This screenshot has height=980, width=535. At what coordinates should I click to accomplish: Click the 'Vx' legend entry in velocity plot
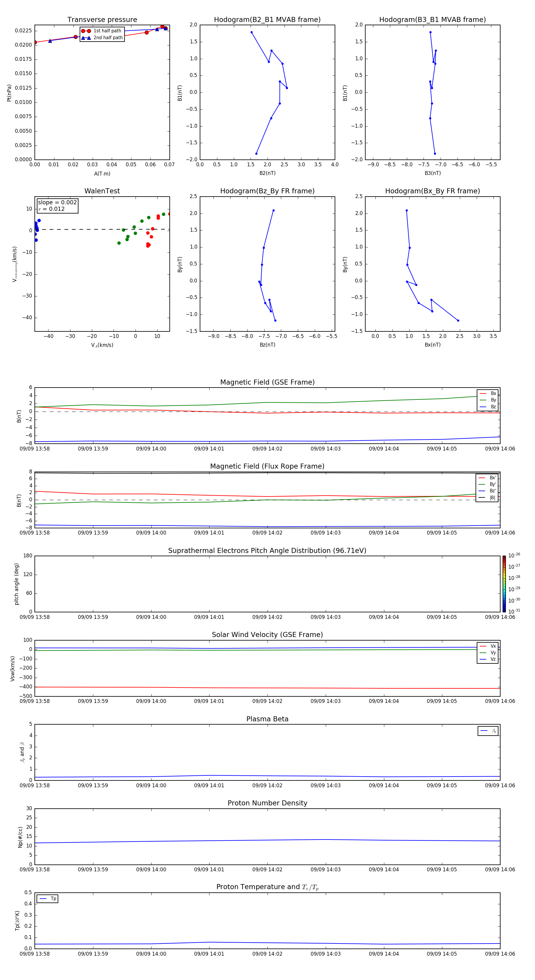click(x=488, y=647)
